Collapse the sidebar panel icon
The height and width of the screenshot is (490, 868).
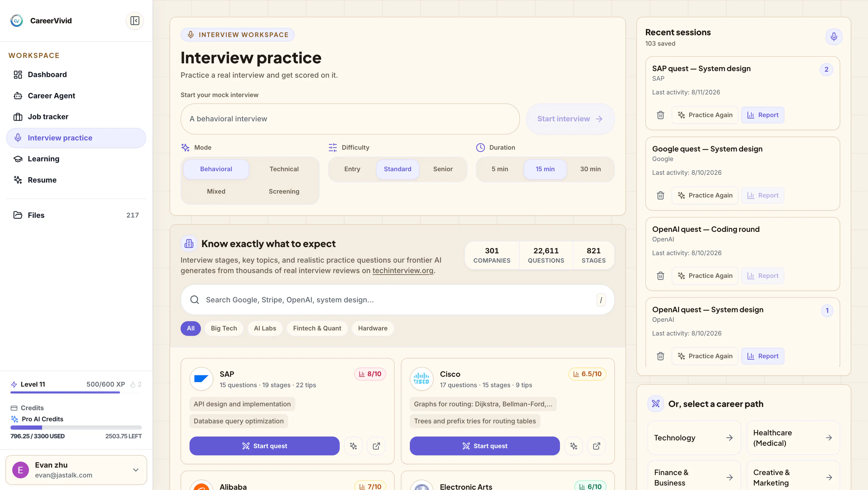click(x=135, y=21)
